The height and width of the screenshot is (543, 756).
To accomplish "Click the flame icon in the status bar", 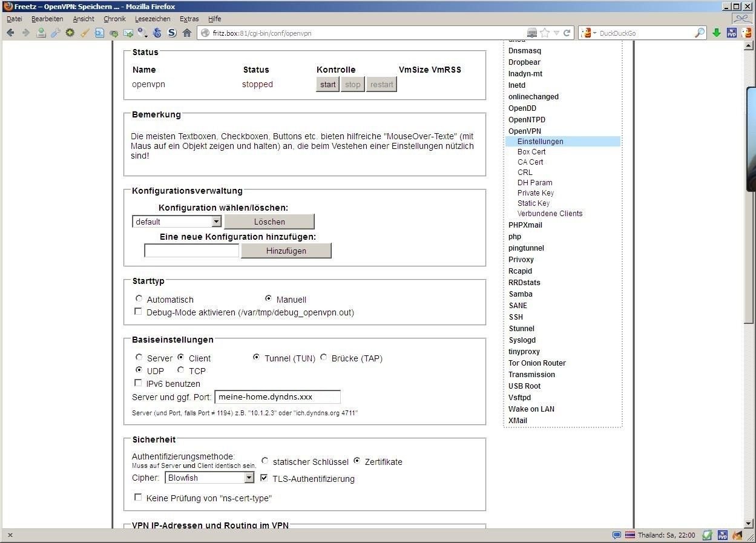I will click(737, 535).
